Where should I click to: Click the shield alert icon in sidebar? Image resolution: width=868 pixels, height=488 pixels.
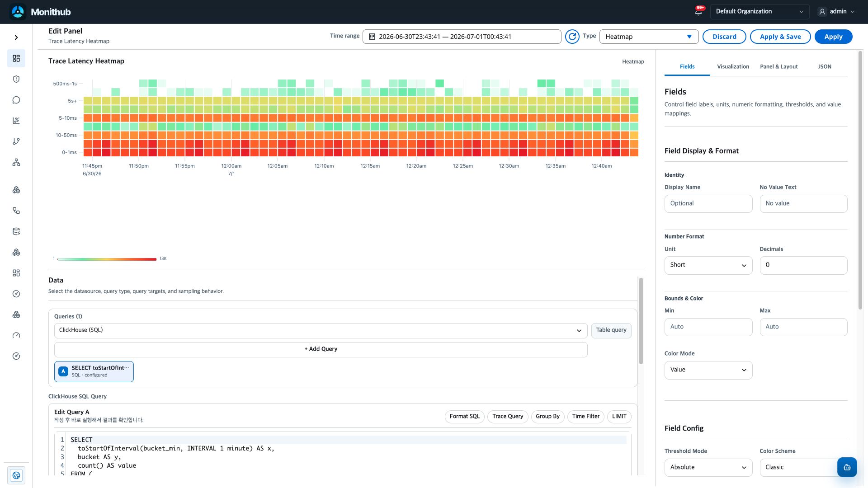16,79
